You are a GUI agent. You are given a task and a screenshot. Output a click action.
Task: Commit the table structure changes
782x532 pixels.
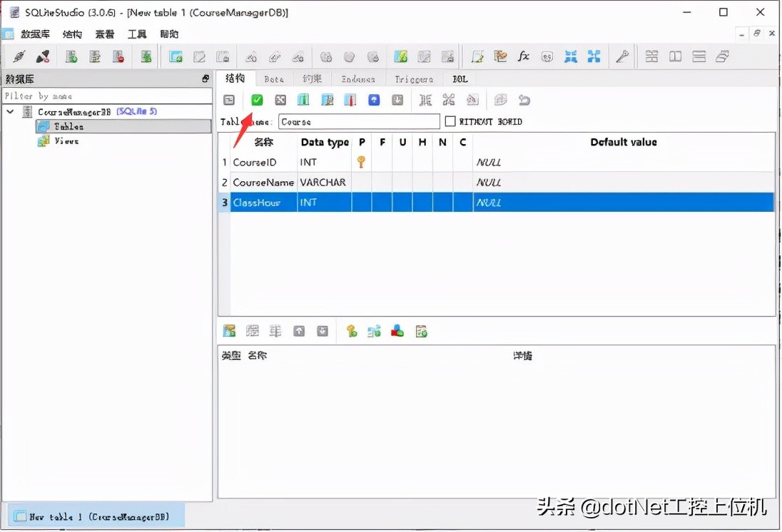[256, 100]
